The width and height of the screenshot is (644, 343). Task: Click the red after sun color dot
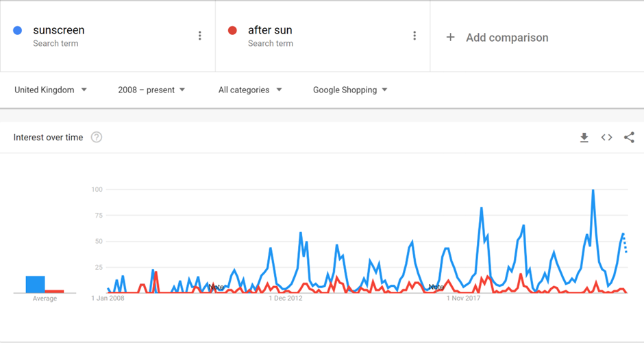232,30
